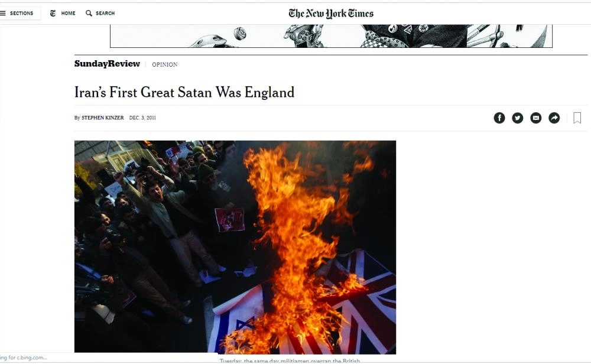
Task: Email this article using envelope icon
Action: [x=535, y=118]
